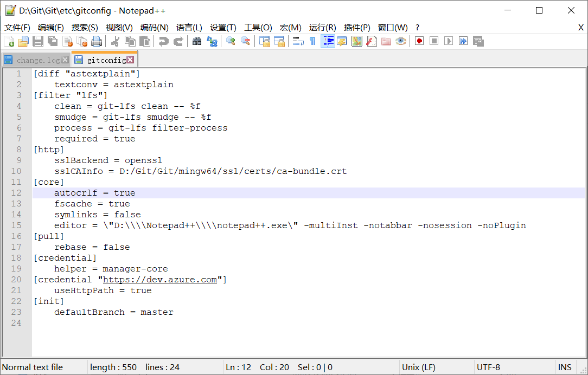This screenshot has height=375, width=588.
Task: Open the 运行(R) menu
Action: coord(323,27)
